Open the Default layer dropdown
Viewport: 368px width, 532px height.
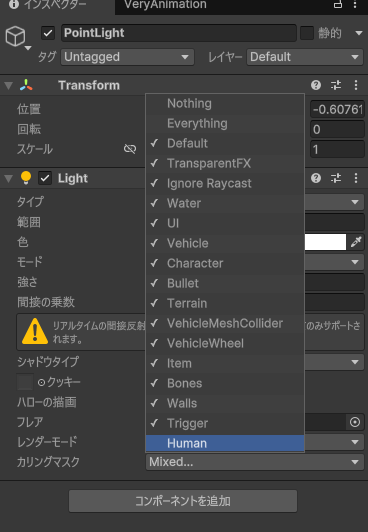pyautogui.click(x=305, y=57)
